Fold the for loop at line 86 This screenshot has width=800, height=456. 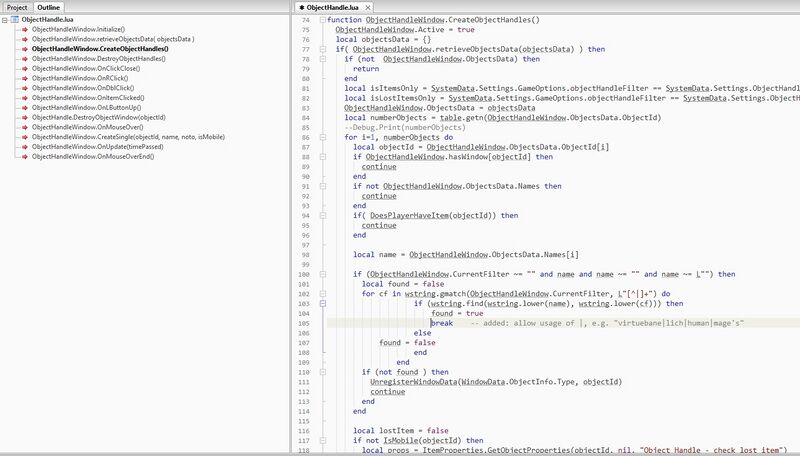(x=322, y=137)
